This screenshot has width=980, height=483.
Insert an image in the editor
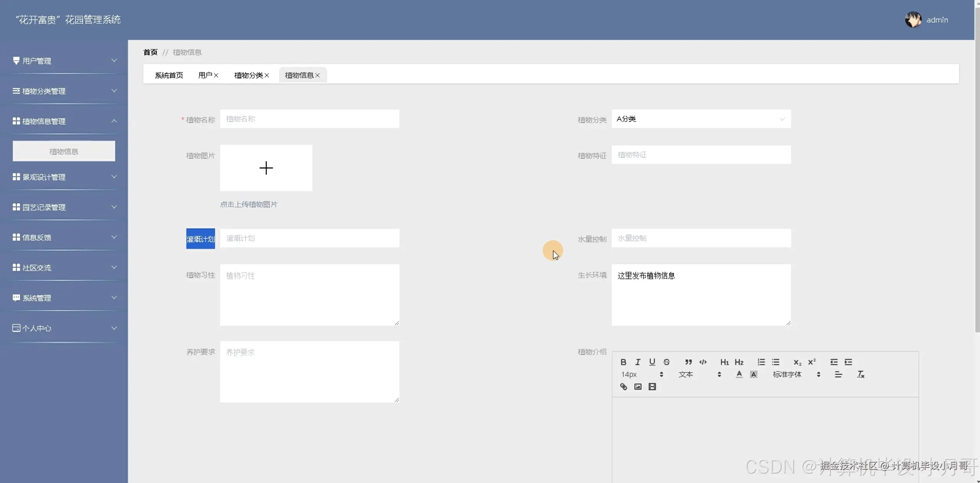(x=638, y=387)
